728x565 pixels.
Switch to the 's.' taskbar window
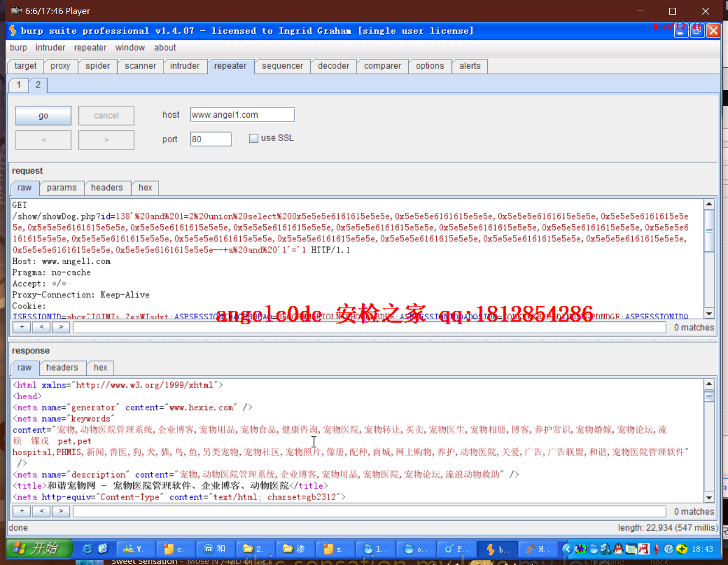click(334, 549)
